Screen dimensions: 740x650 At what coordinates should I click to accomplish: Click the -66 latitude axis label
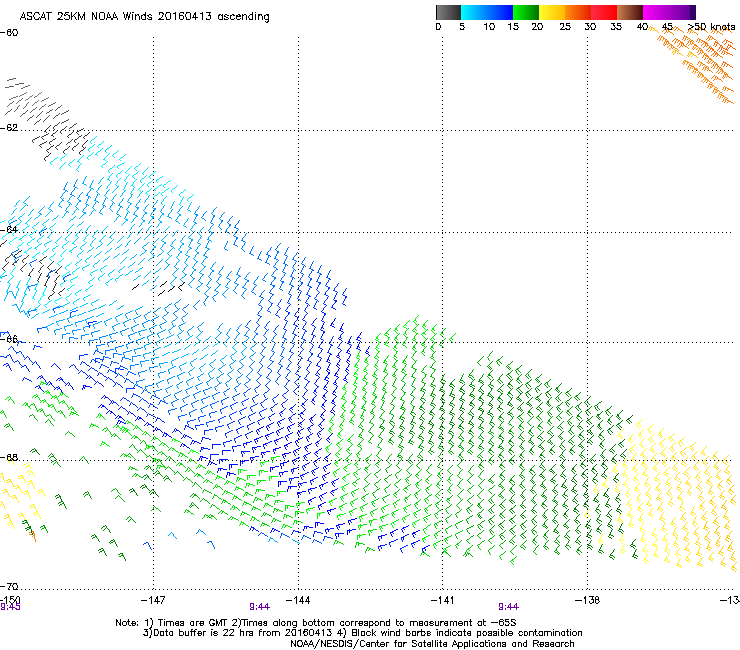9,339
